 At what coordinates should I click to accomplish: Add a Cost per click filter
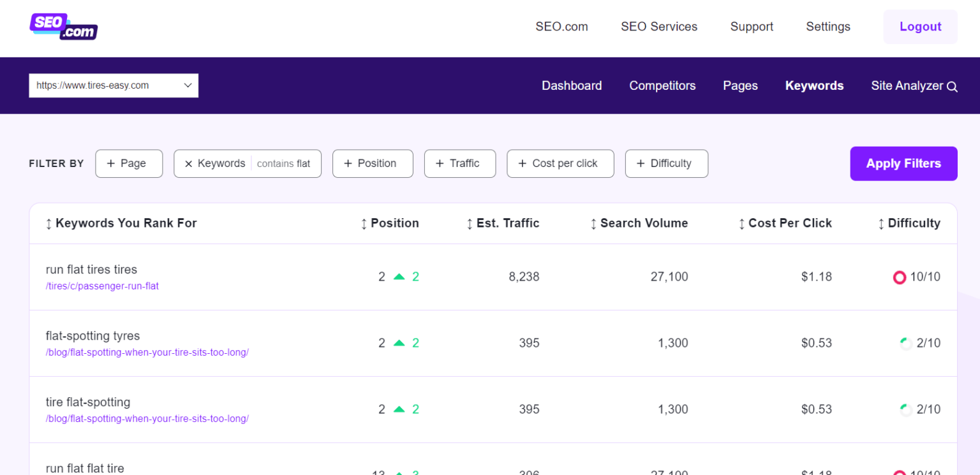(560, 163)
